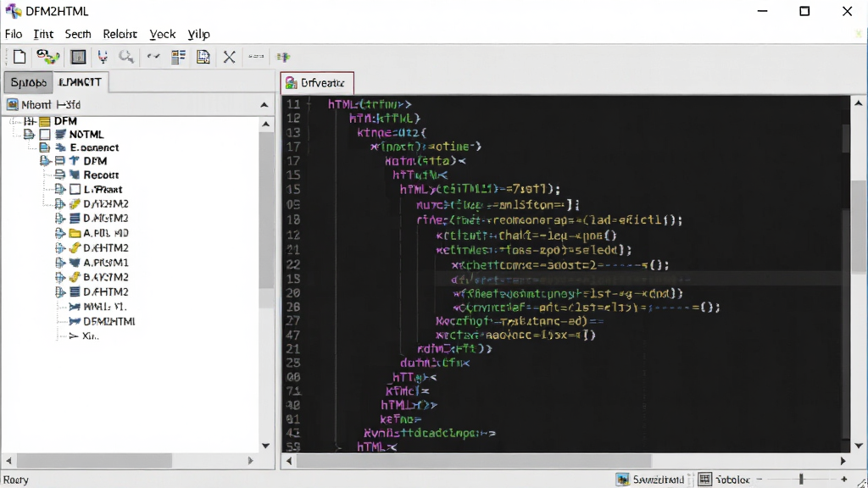This screenshot has width=868, height=488.
Task: Click the blue icon next to E.ɒanenct
Action: pos(61,147)
